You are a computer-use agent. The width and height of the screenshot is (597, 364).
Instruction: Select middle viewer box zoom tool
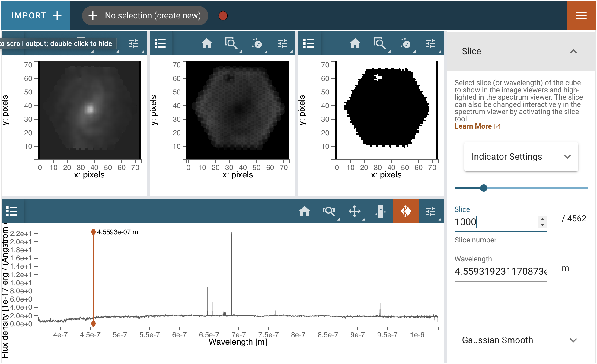[x=231, y=44]
